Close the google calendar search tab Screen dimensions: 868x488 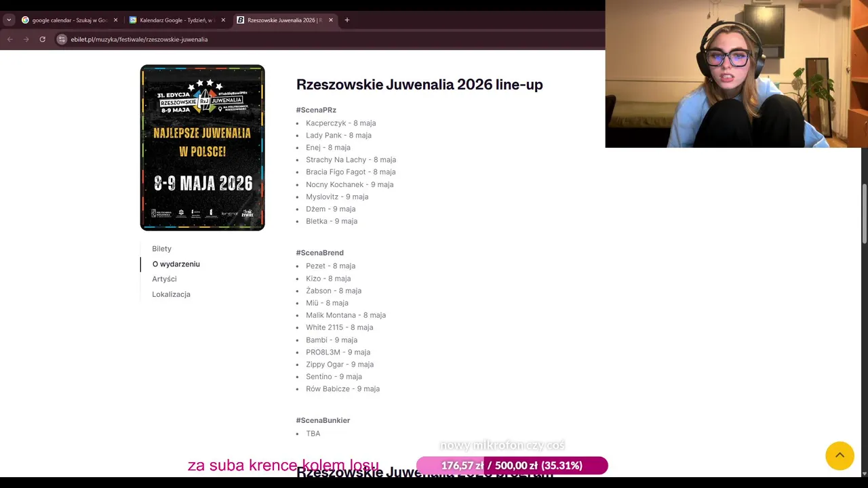point(115,20)
